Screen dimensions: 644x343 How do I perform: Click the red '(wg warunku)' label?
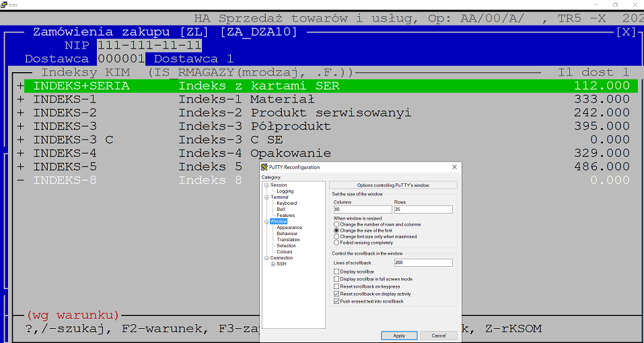click(73, 315)
